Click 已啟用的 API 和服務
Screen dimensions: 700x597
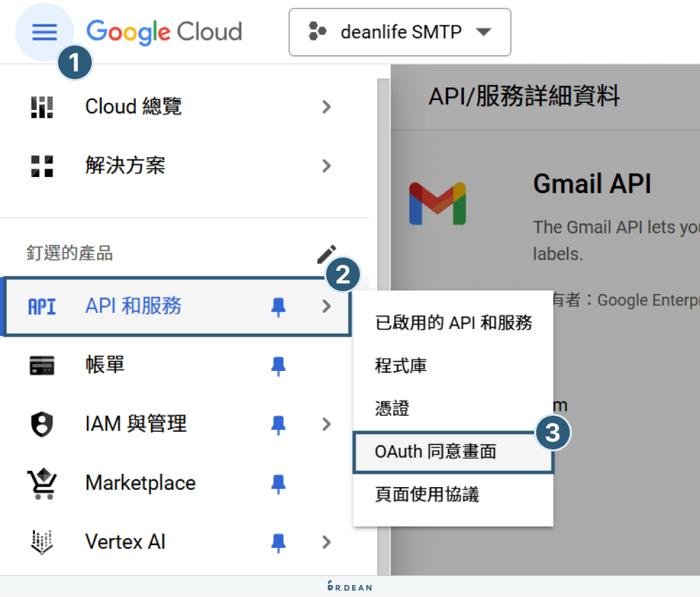454,323
